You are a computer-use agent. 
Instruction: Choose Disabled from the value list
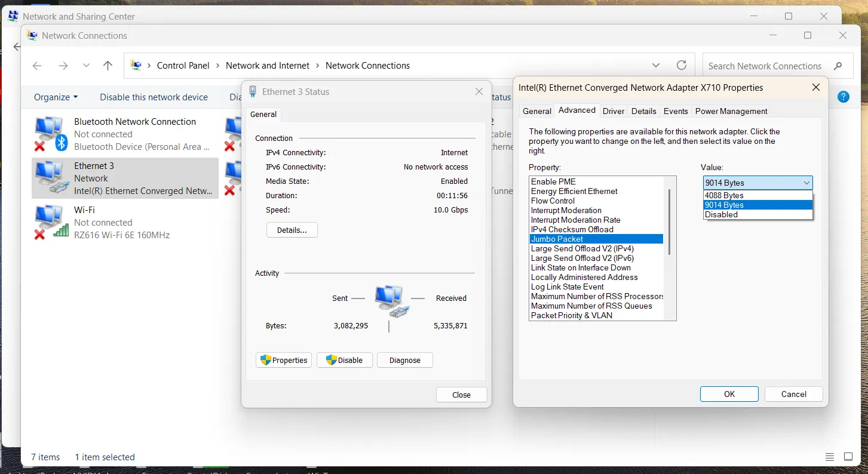758,214
